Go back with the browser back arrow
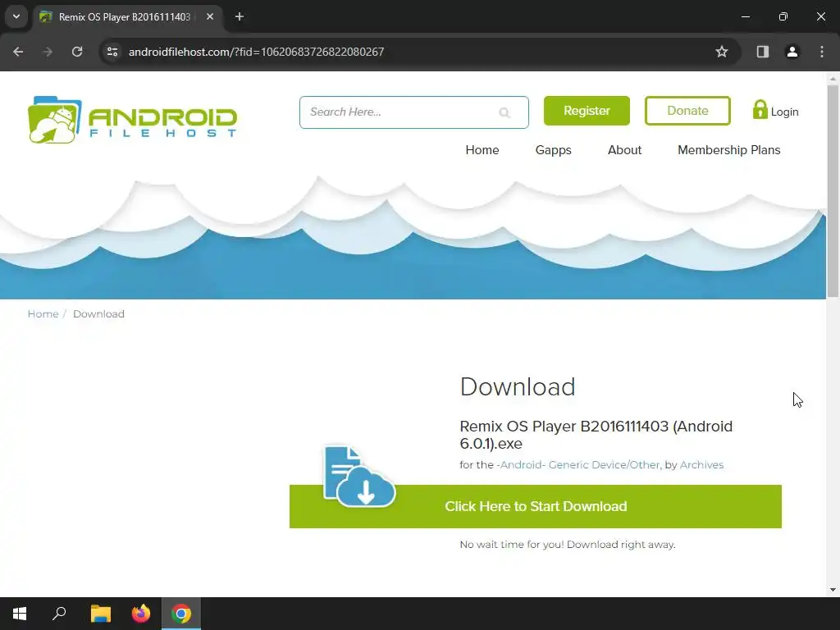The image size is (840, 630). 18,52
